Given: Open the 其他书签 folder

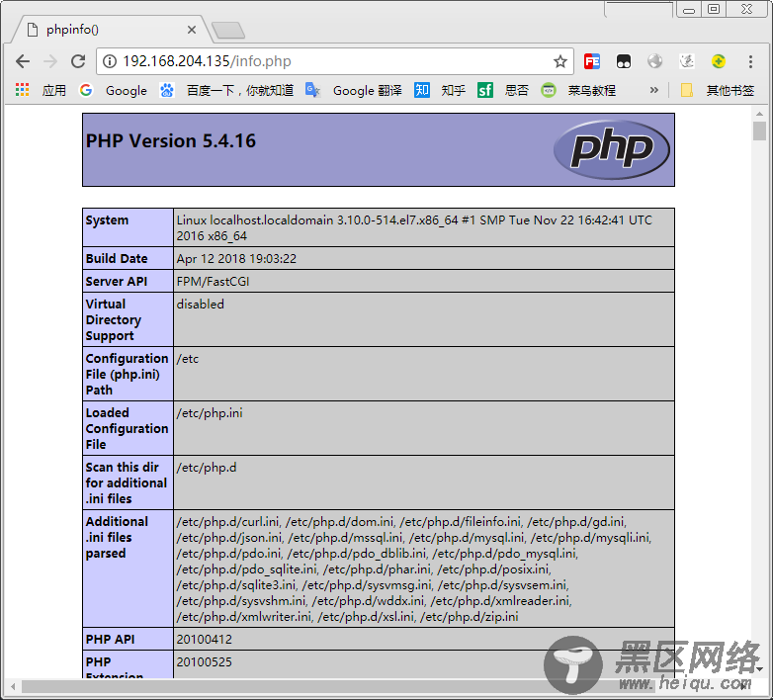Looking at the screenshot, I should point(718,90).
